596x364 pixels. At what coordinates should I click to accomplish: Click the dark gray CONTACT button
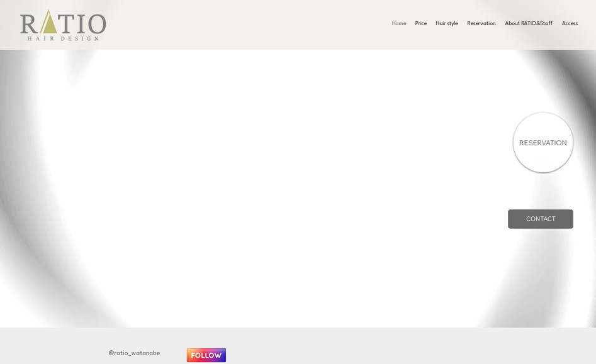coord(540,219)
